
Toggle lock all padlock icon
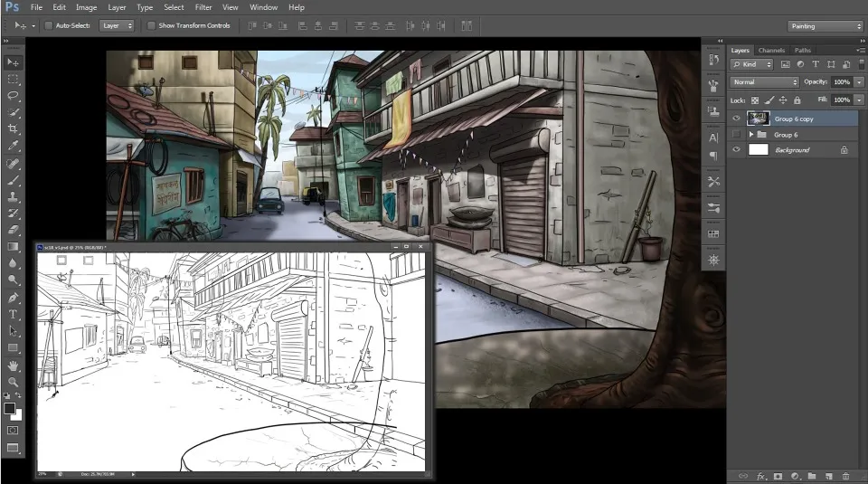tap(797, 100)
